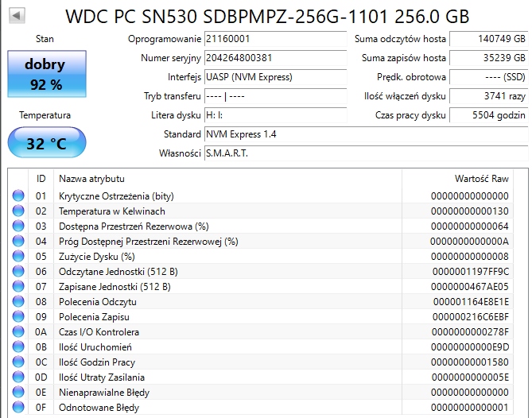Screen dimensions: 532x418
Task: Click the 'Nazwa atrybutu' column header
Action: click(227, 179)
